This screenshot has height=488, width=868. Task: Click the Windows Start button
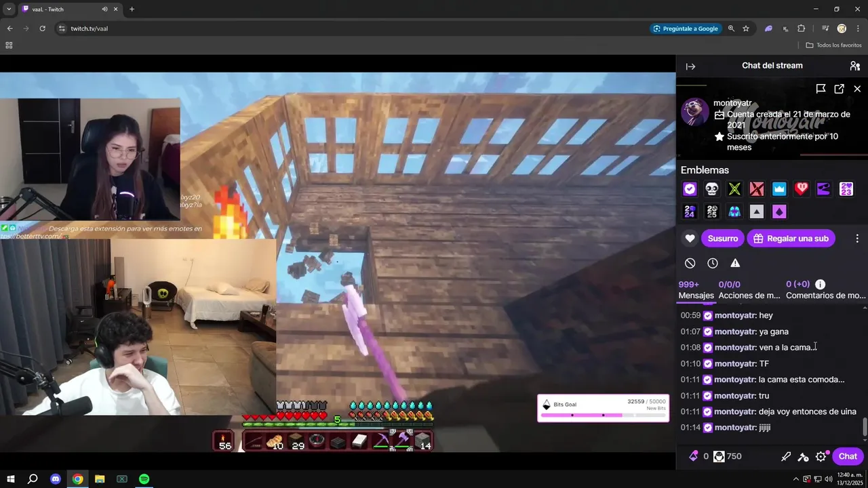click(x=10, y=479)
